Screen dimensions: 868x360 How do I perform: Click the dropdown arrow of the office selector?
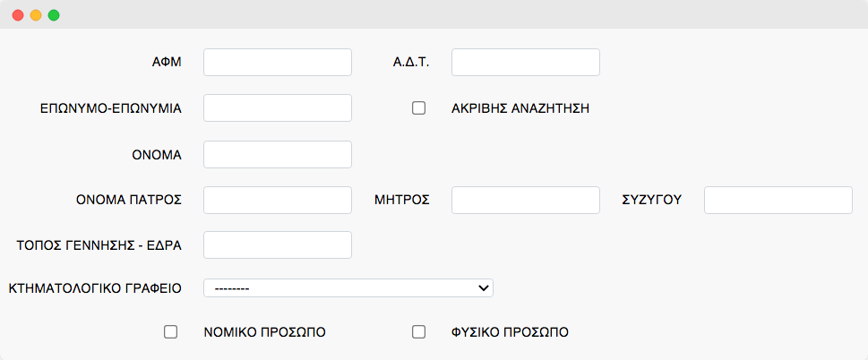point(484,287)
